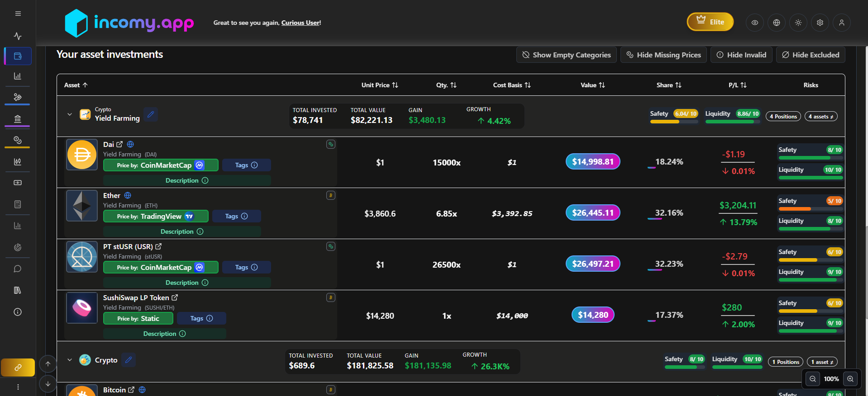Click the yellow badge icon in Ether row

[331, 195]
